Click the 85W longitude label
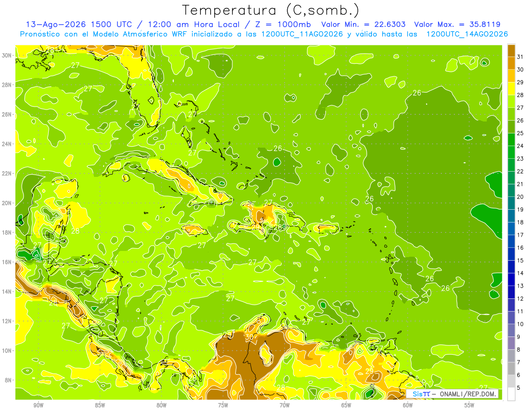Viewport: 532px width, 411px height. point(99,405)
